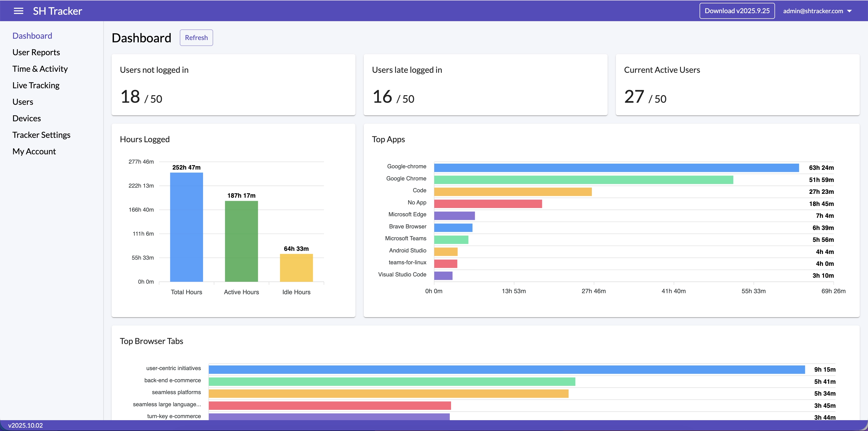Click the blue Total Hours bar

tap(186, 227)
